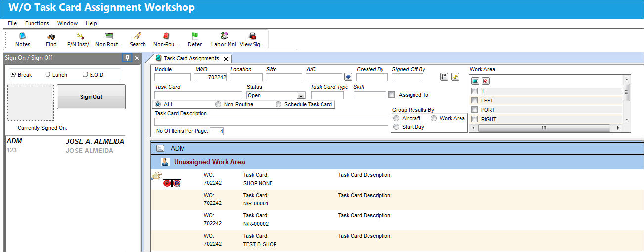Click the W/O field containing 702242
This screenshot has height=252, width=644.
click(210, 77)
